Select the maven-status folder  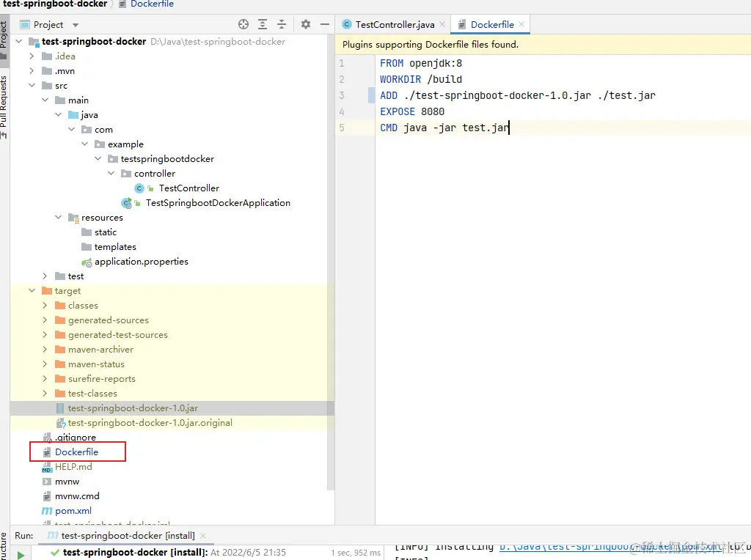click(x=96, y=364)
